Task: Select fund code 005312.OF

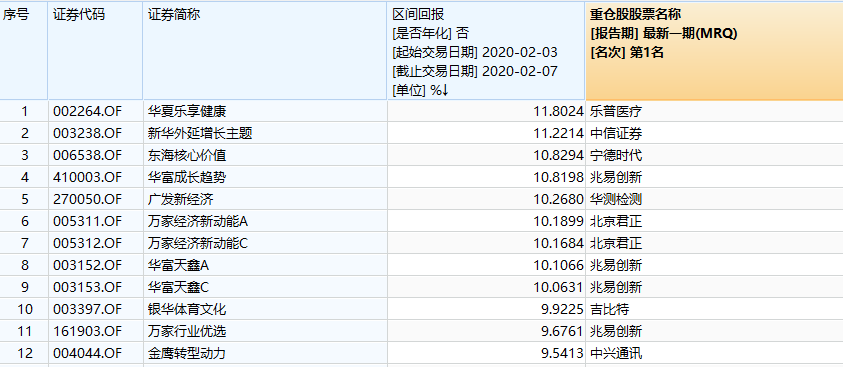Action: coord(88,243)
